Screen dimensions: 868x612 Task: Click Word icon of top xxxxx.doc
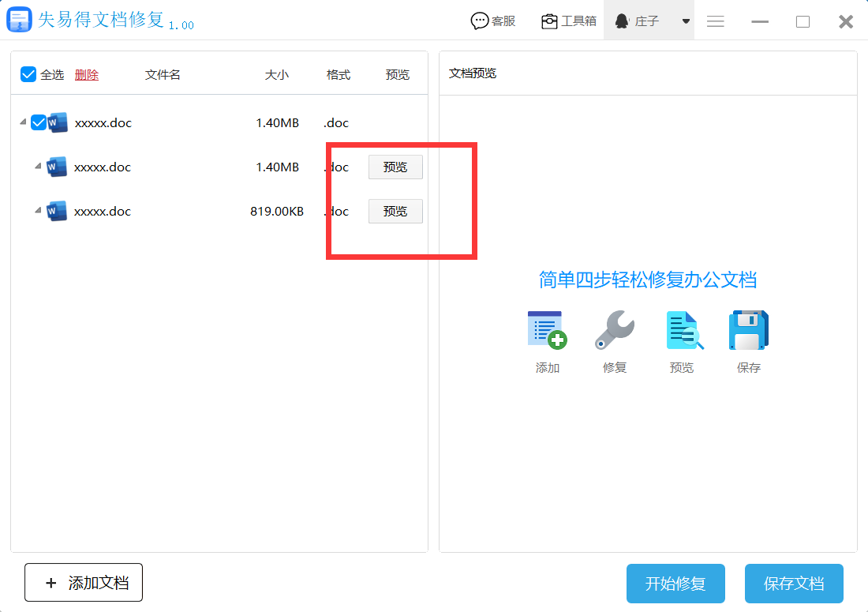point(58,122)
